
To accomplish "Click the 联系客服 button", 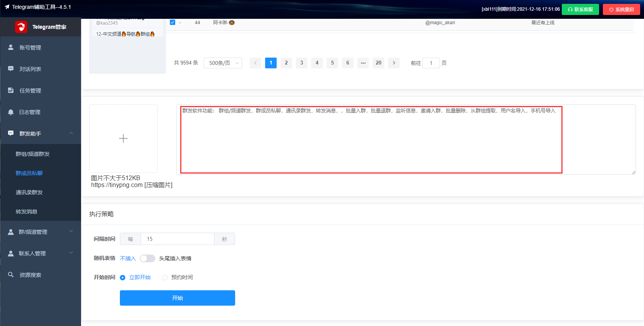I will (580, 9).
